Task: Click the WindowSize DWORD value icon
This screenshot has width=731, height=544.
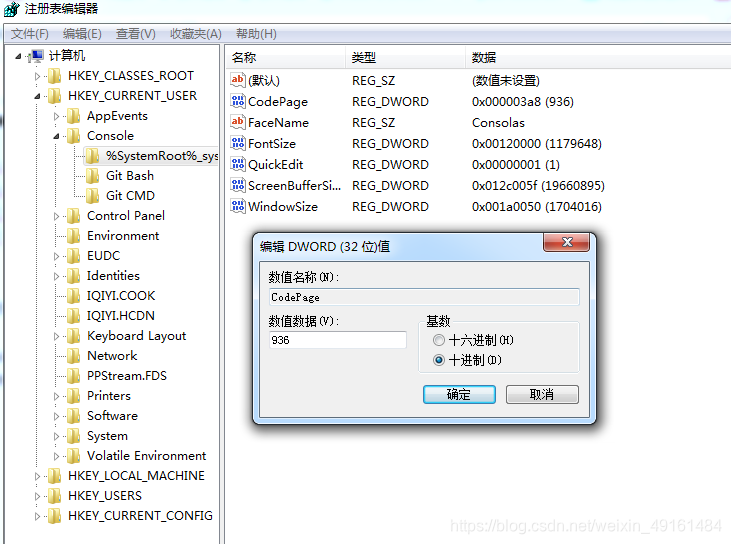Action: (238, 206)
